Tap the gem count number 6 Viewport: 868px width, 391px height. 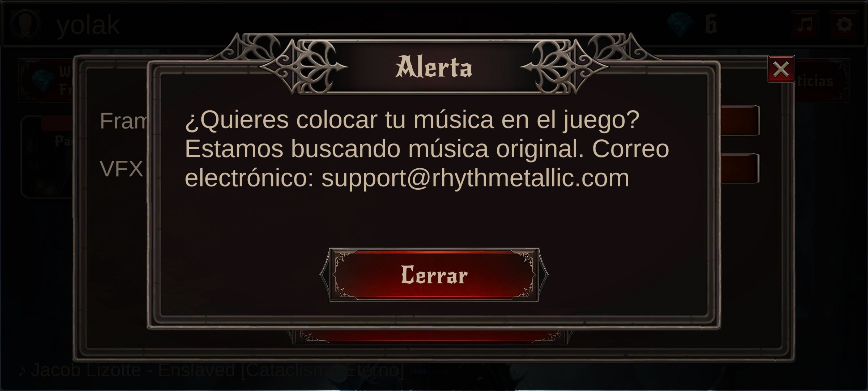(x=711, y=25)
